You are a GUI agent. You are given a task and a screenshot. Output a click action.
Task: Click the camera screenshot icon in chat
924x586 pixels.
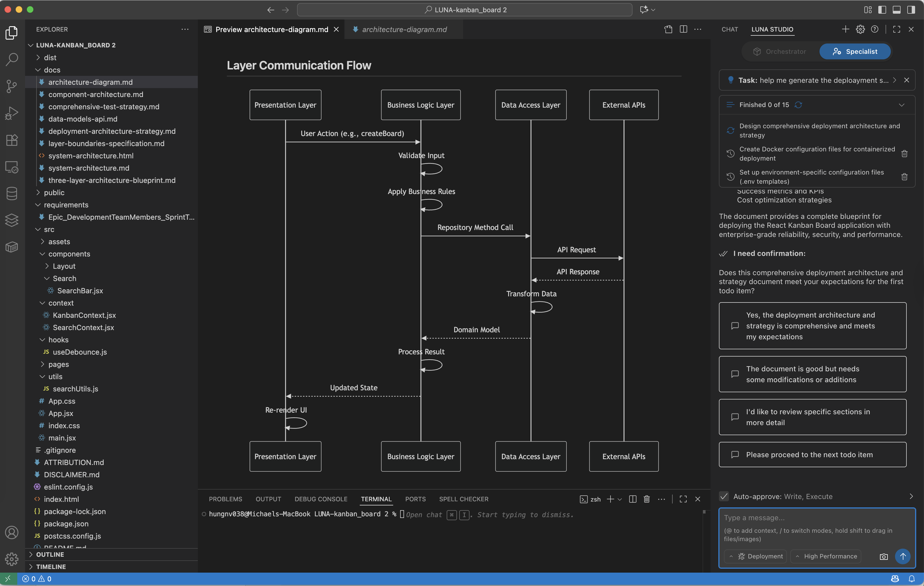click(884, 556)
